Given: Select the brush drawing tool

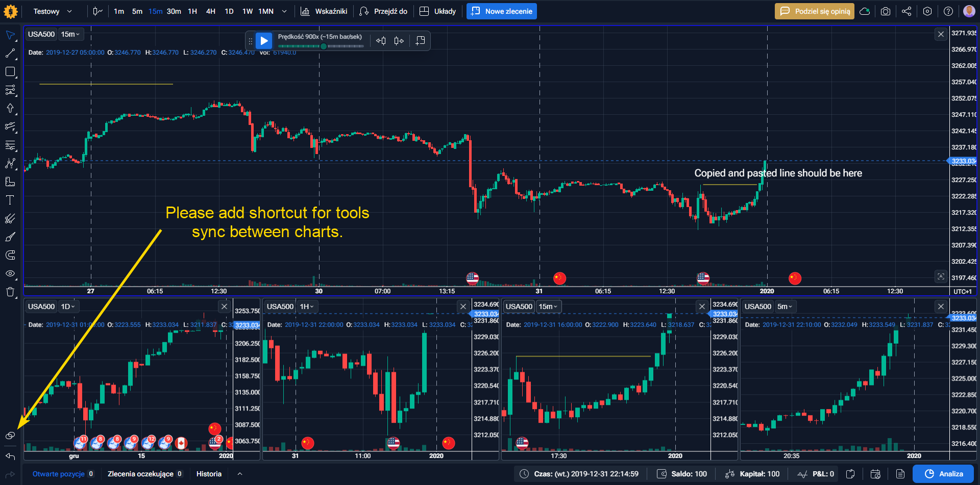Looking at the screenshot, I should (10, 237).
